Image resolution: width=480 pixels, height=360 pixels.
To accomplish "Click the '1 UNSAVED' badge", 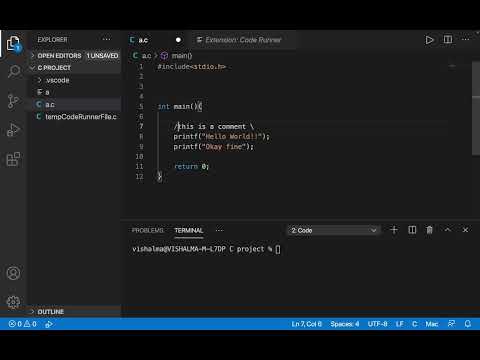I will click(x=102, y=56).
